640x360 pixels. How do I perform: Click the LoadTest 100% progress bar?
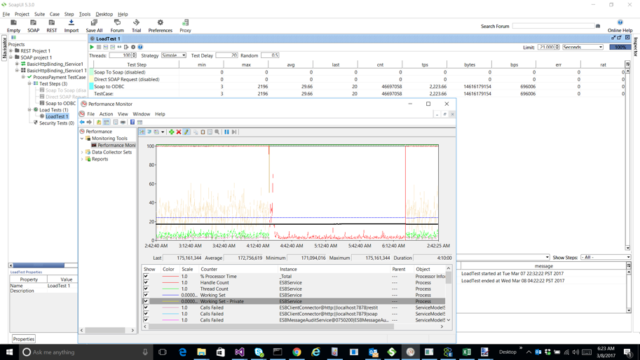click(620, 47)
